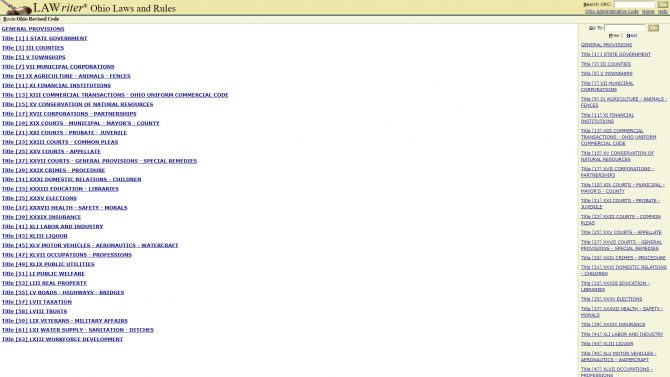Screen dimensions: 670x377
Task: Open Title [39] XXXIX Insurance in main list
Action: 41,217
